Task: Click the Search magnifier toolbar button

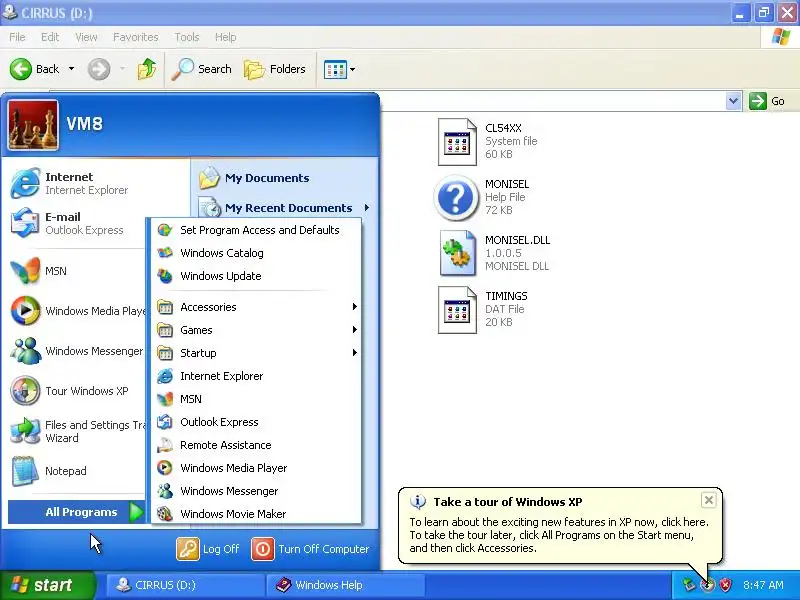Action: pyautogui.click(x=202, y=69)
